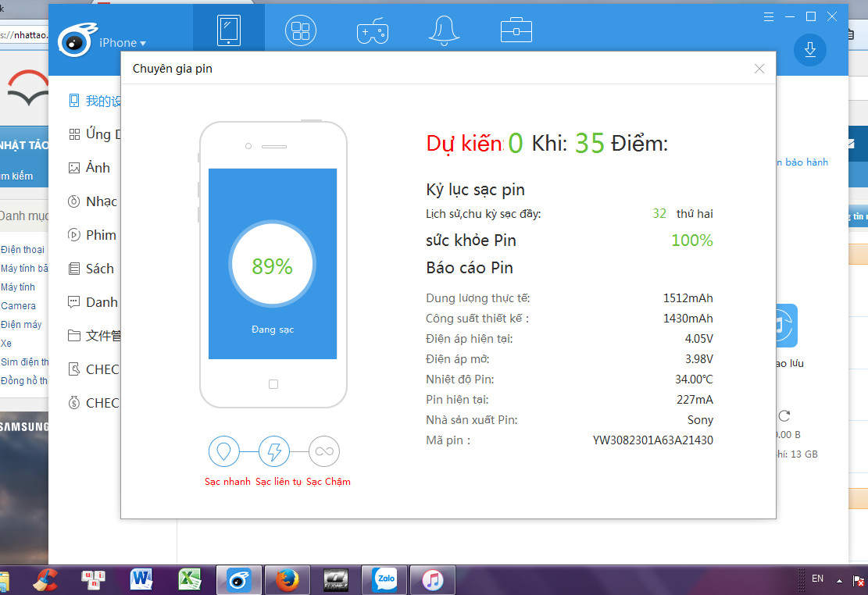The width and height of the screenshot is (868, 595).
Task: Close the Chuyên gia pin dialog
Action: (759, 69)
